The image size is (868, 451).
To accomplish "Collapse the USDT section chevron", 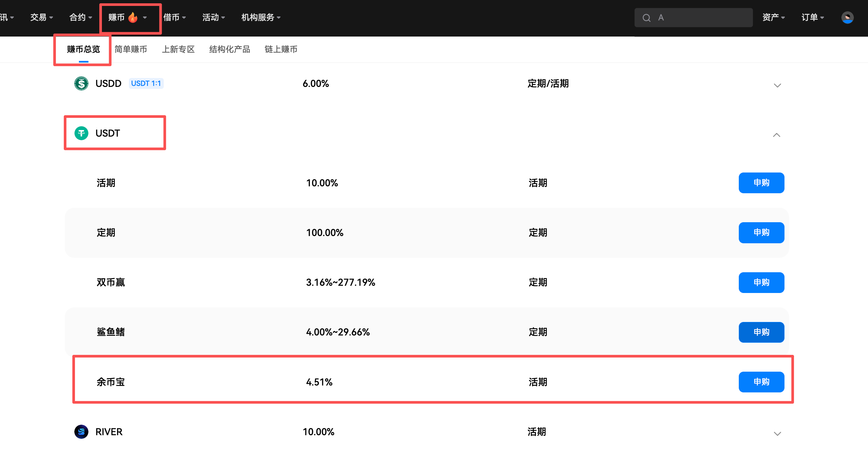I will coord(776,135).
